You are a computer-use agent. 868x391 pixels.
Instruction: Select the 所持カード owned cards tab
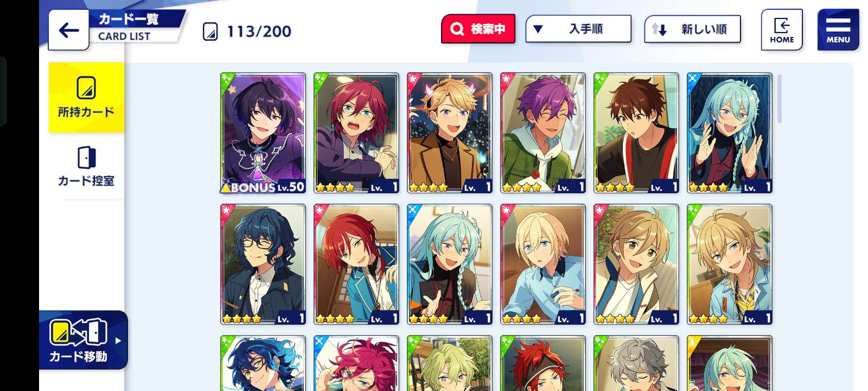point(86,98)
